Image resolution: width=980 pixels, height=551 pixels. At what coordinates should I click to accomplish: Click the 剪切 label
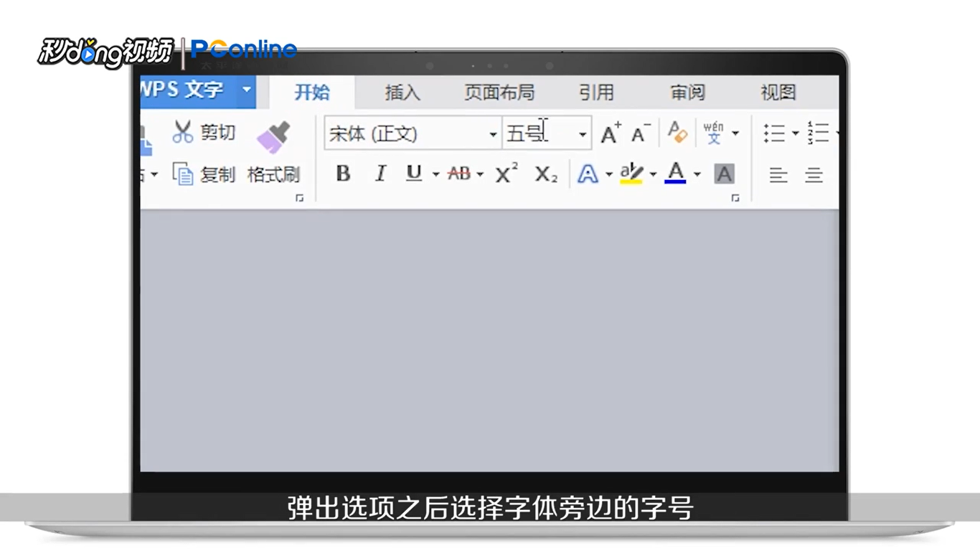pyautogui.click(x=217, y=132)
